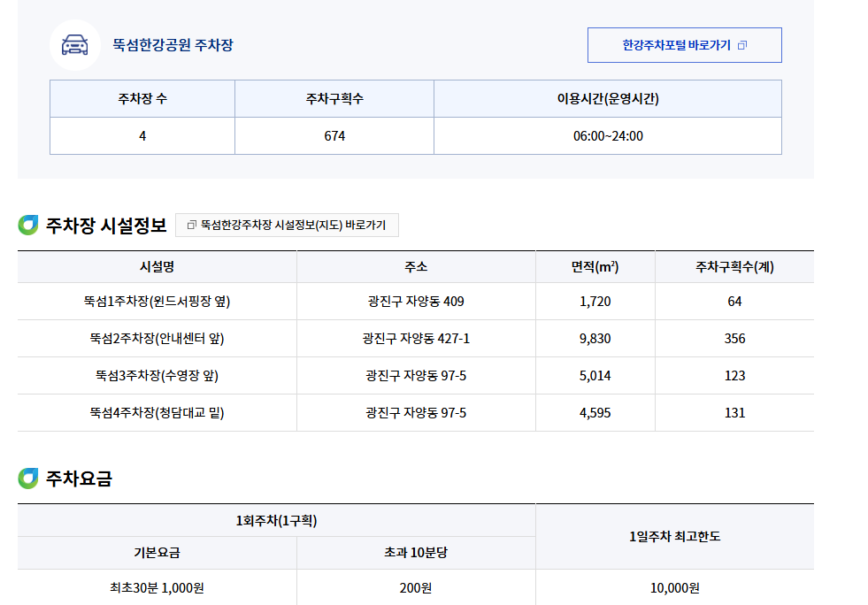
Task: Click the address 광진구 자양동 409
Action: tap(416, 302)
